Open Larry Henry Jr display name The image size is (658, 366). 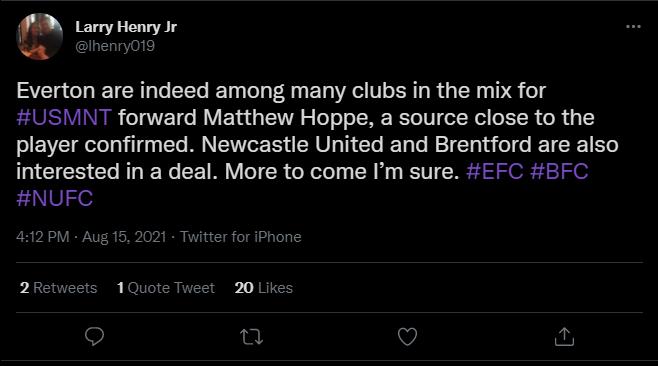tap(126, 27)
